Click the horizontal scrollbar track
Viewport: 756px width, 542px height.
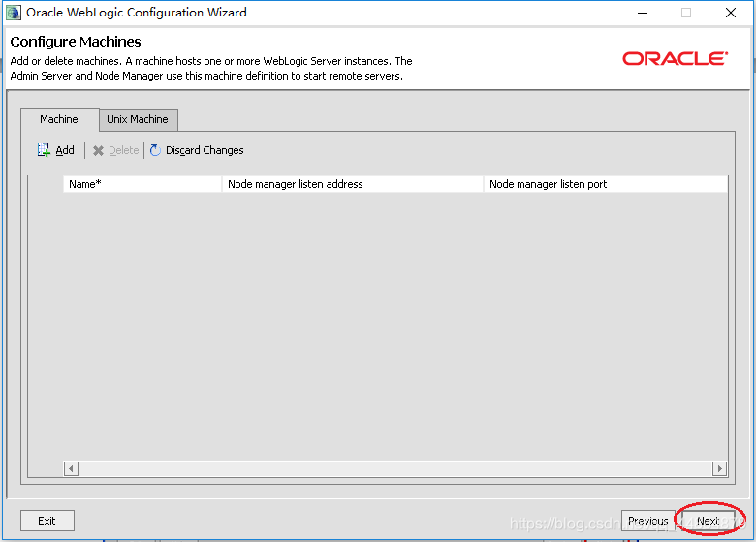pyautogui.click(x=395, y=468)
